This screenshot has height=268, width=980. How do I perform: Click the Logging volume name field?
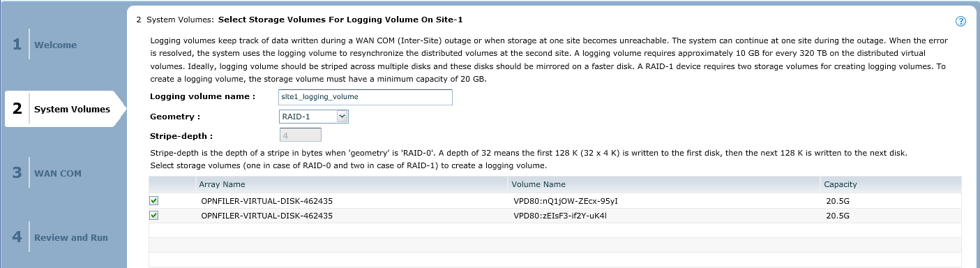[365, 97]
